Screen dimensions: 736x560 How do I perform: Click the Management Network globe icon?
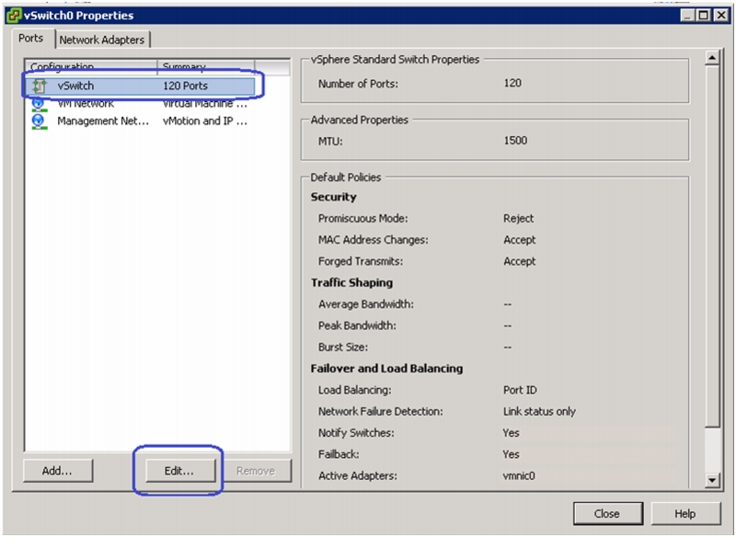pos(39,121)
